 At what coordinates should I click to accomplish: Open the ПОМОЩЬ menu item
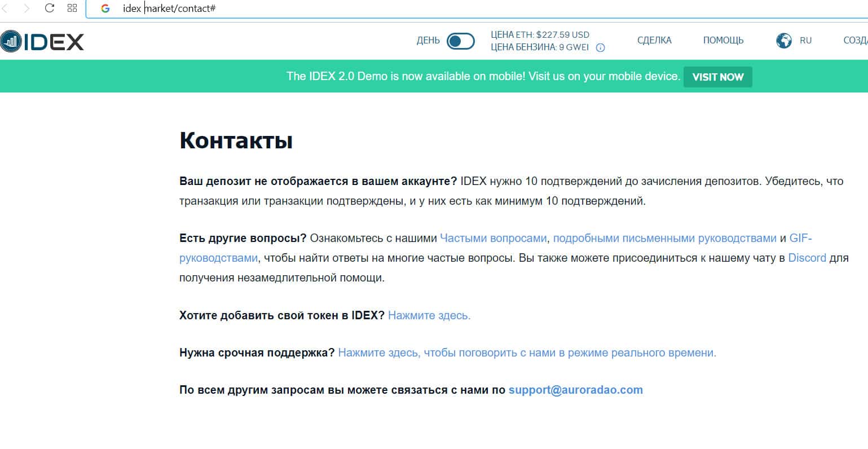[723, 41]
